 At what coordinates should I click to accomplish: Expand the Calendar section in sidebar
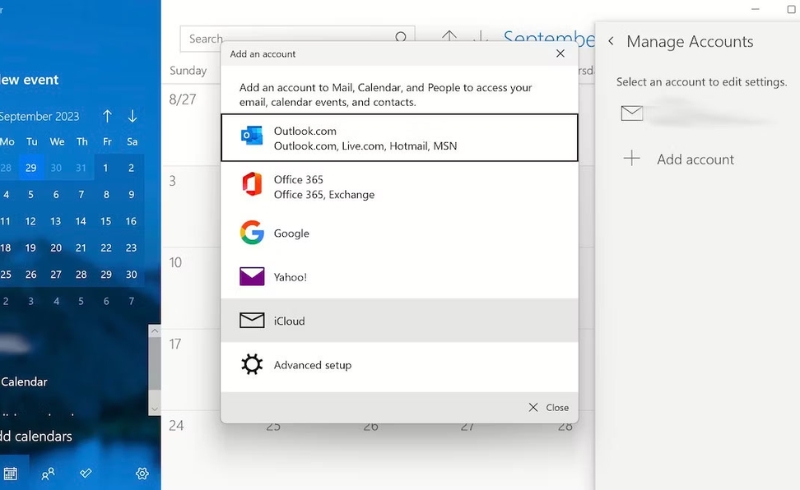click(x=24, y=382)
